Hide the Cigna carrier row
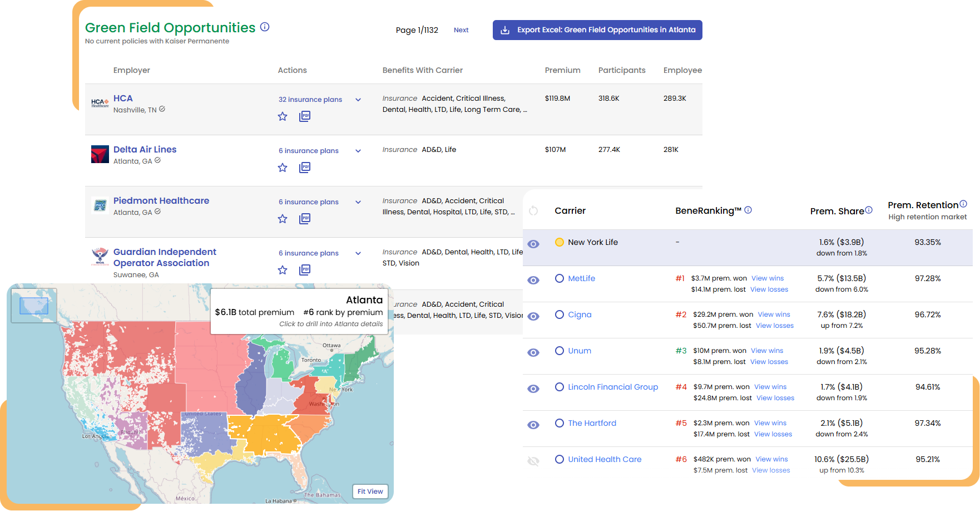Screen dimensions: 980x511 click(533, 316)
